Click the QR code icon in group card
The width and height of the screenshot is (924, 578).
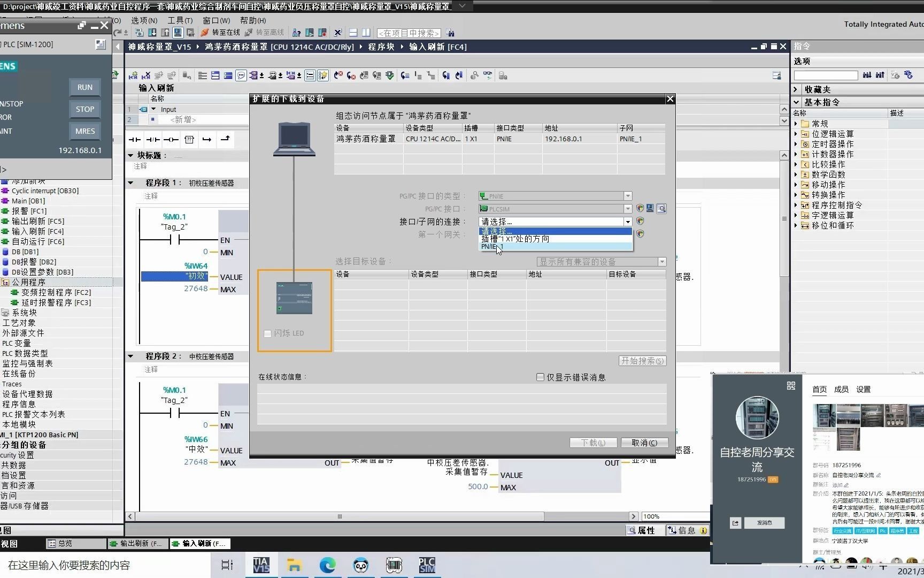click(791, 385)
